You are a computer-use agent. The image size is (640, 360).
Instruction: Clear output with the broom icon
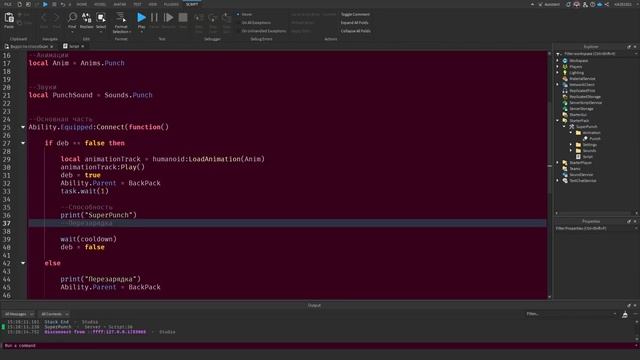pos(625,314)
